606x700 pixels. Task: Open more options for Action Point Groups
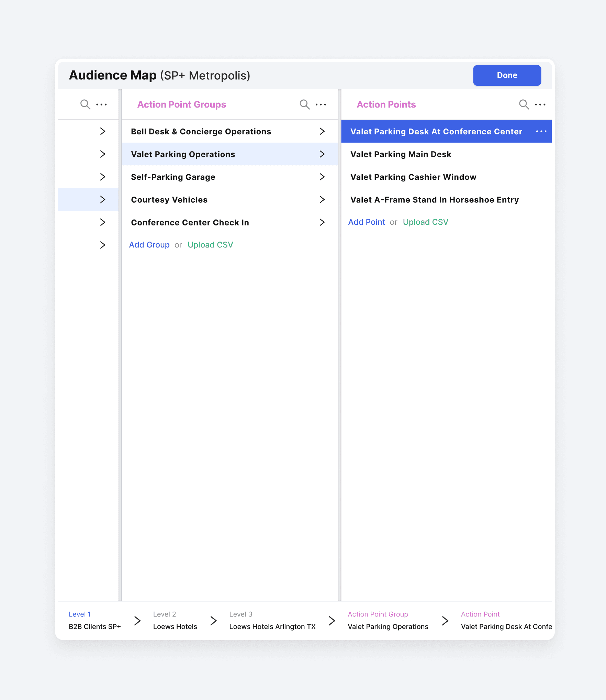pos(321,104)
